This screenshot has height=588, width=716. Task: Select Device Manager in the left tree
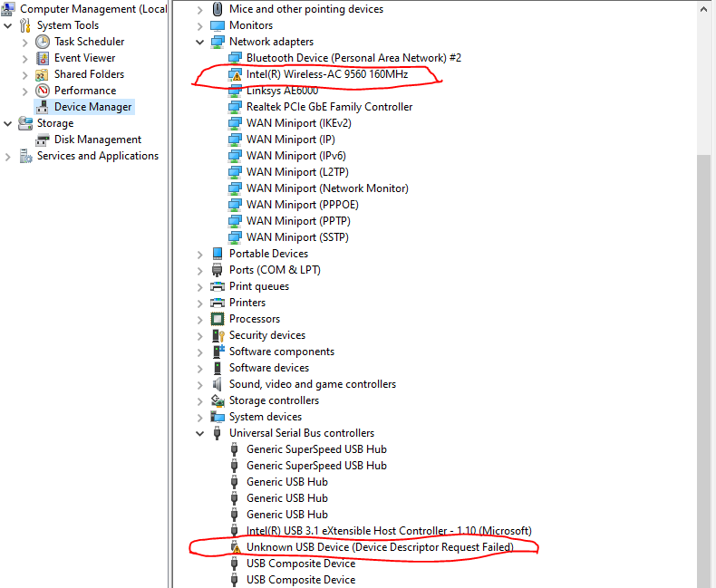click(92, 107)
